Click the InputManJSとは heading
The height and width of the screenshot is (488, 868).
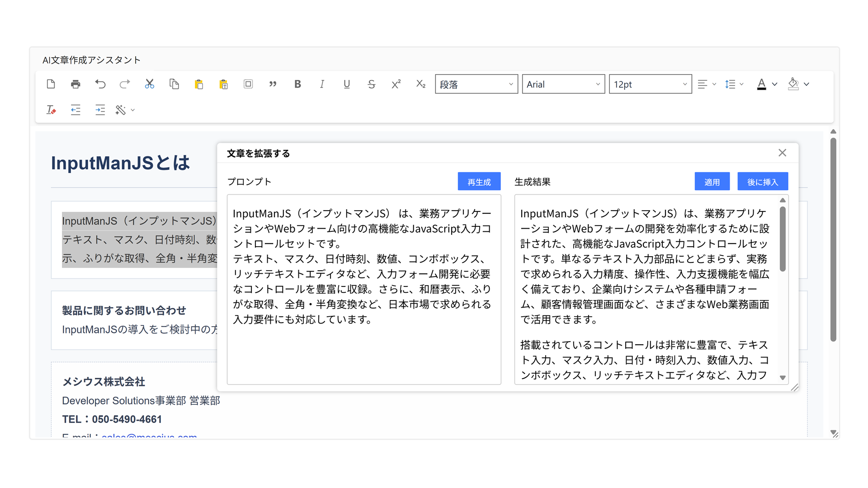pos(120,163)
